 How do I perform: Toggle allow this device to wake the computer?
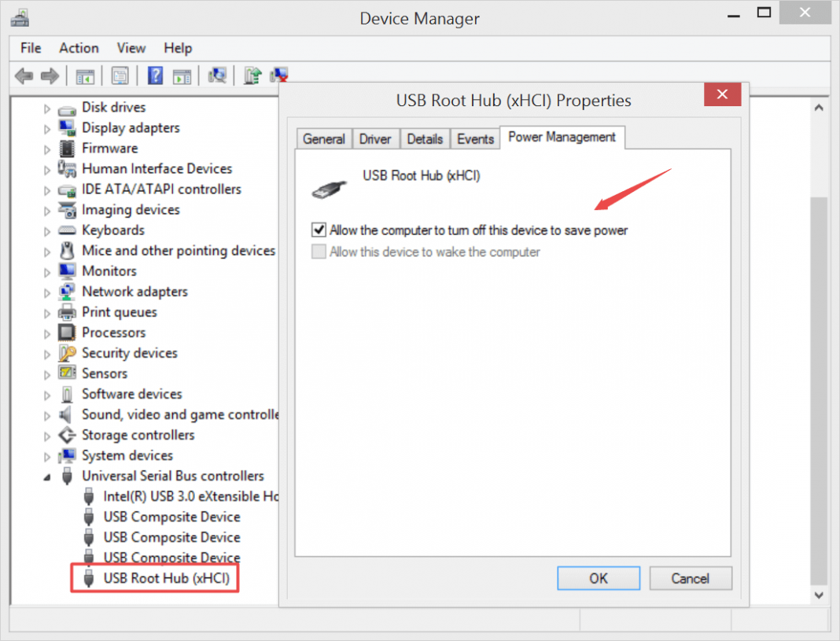[319, 251]
